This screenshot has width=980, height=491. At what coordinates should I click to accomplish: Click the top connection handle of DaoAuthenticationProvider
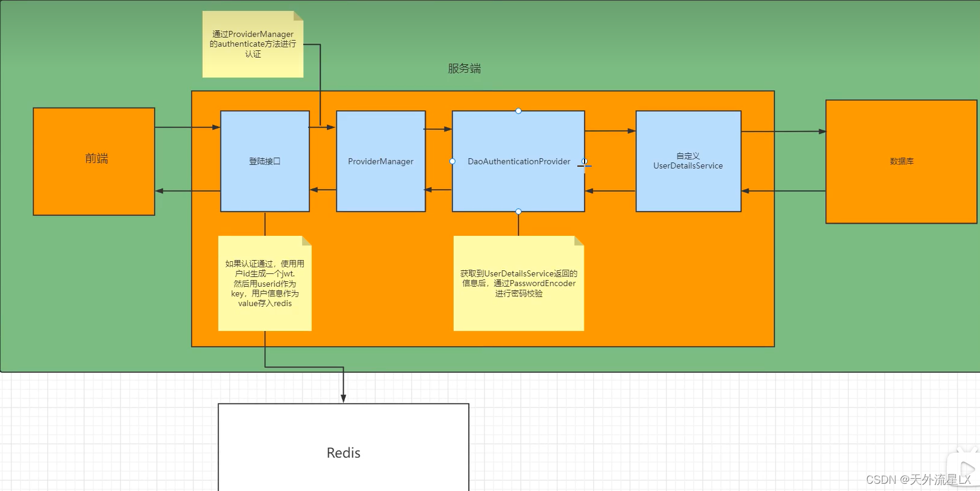pos(519,111)
